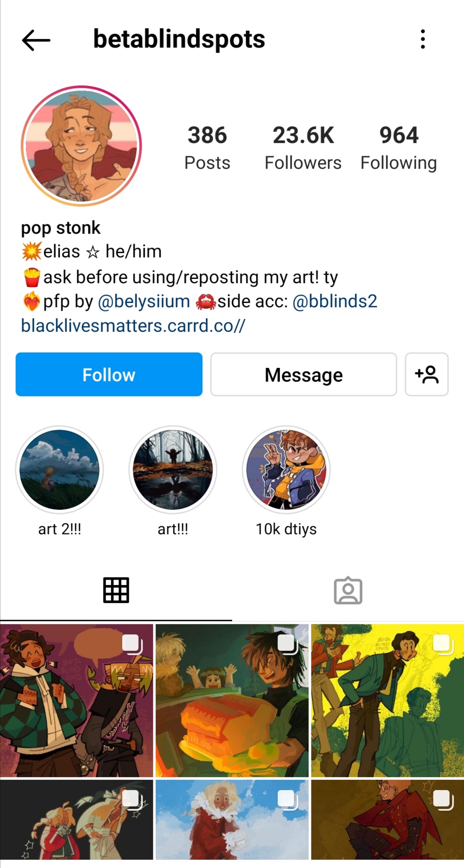Open the @bblinds2 side account link
This screenshot has width=464, height=868.
[335, 301]
